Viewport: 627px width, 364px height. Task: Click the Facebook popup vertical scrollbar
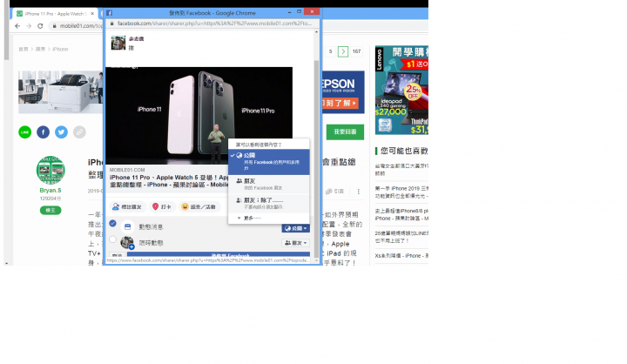coord(317,158)
